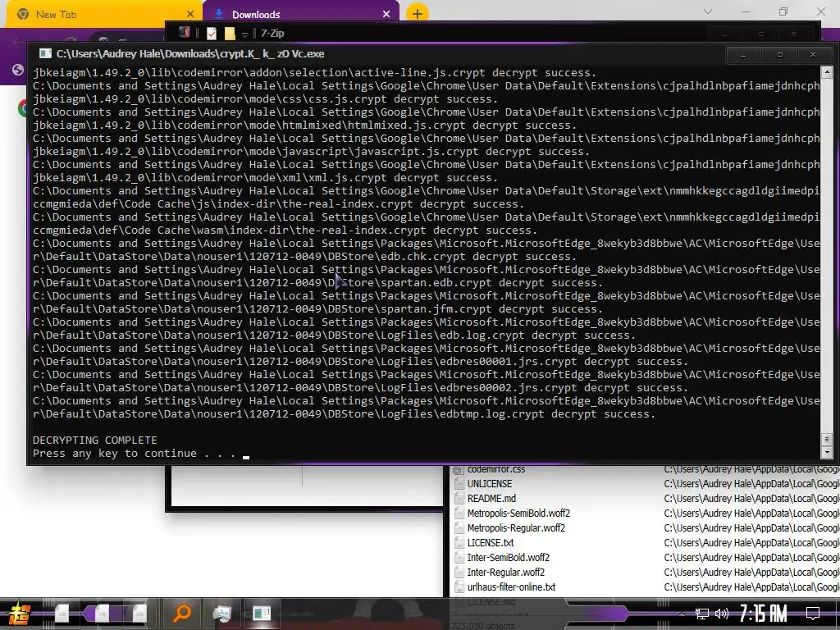Image resolution: width=840 pixels, height=630 pixels.
Task: Click the spartan.edb.crypt decrypt success line
Action: pos(317,283)
